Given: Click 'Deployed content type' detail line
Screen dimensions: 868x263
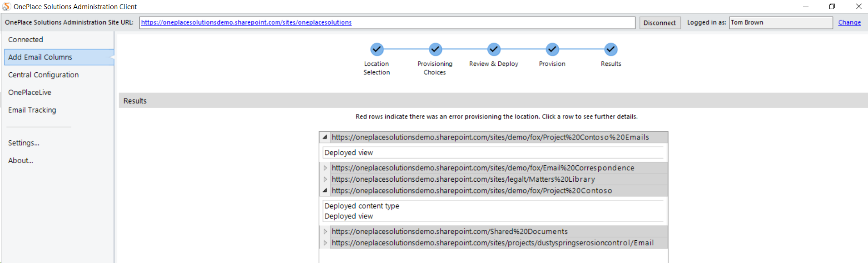Looking at the screenshot, I should coord(362,206).
